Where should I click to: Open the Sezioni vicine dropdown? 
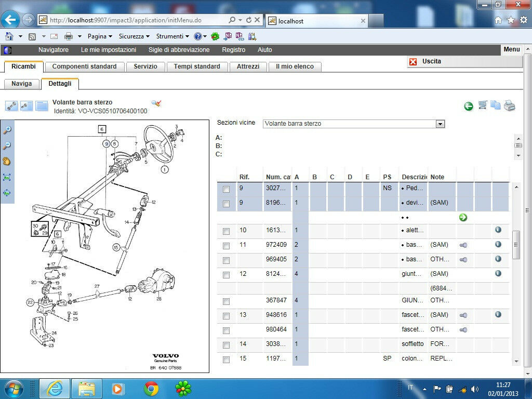click(x=440, y=124)
